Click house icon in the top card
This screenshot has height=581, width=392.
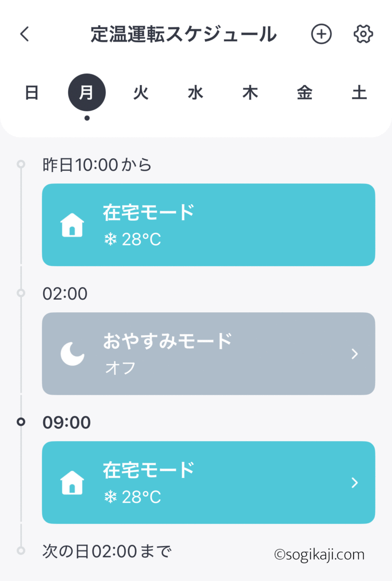72,225
